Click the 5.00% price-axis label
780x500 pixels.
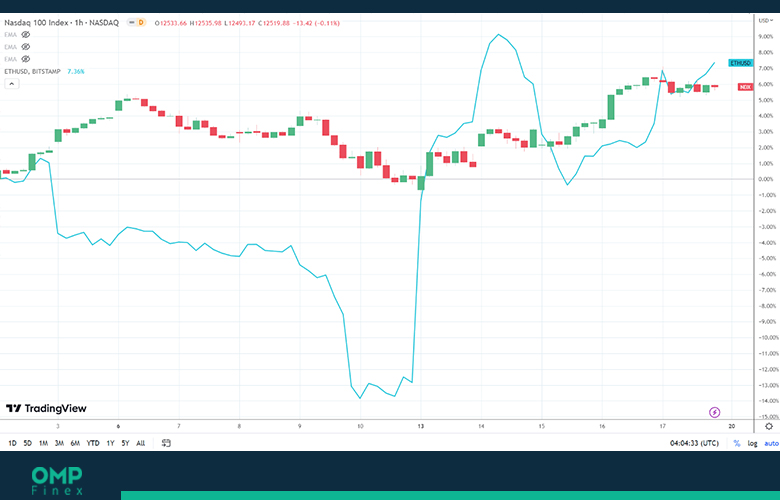[x=766, y=100]
